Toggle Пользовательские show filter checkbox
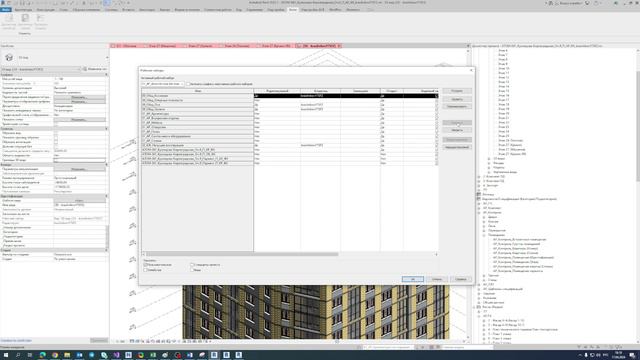The height and width of the screenshot is (360, 640). click(145, 265)
